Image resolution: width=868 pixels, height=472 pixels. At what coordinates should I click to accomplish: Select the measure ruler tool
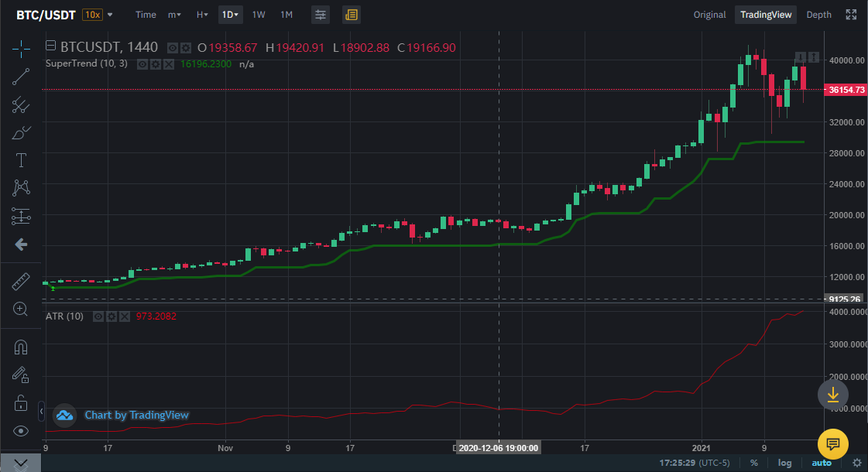(x=21, y=280)
